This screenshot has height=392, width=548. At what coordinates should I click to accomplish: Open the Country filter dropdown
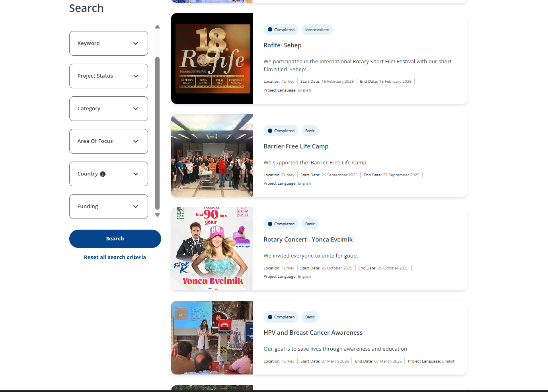click(x=136, y=174)
